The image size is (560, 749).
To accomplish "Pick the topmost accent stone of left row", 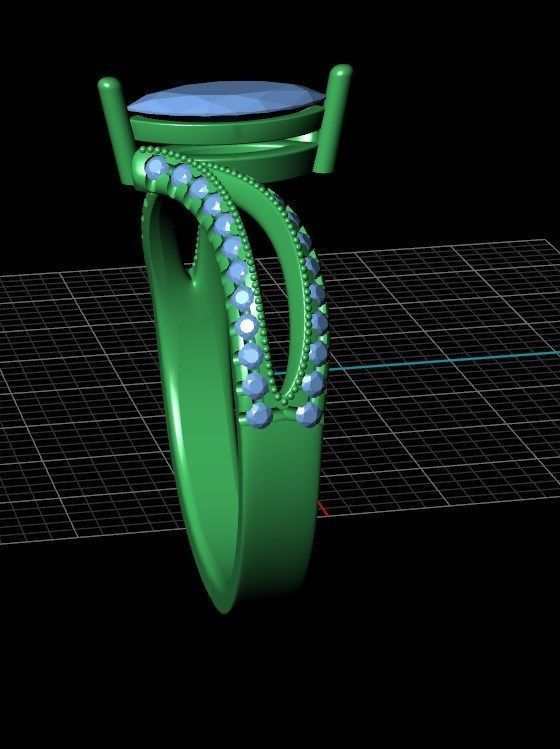I will tap(156, 167).
